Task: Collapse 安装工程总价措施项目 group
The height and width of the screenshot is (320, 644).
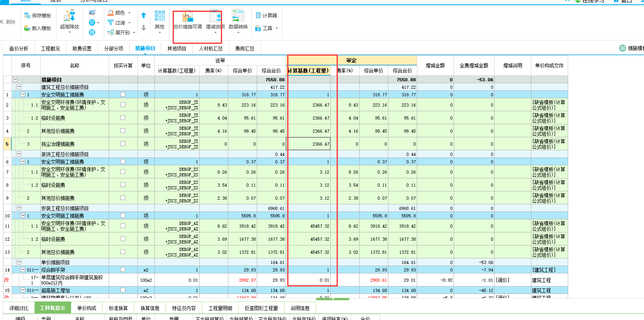Action: point(19,208)
